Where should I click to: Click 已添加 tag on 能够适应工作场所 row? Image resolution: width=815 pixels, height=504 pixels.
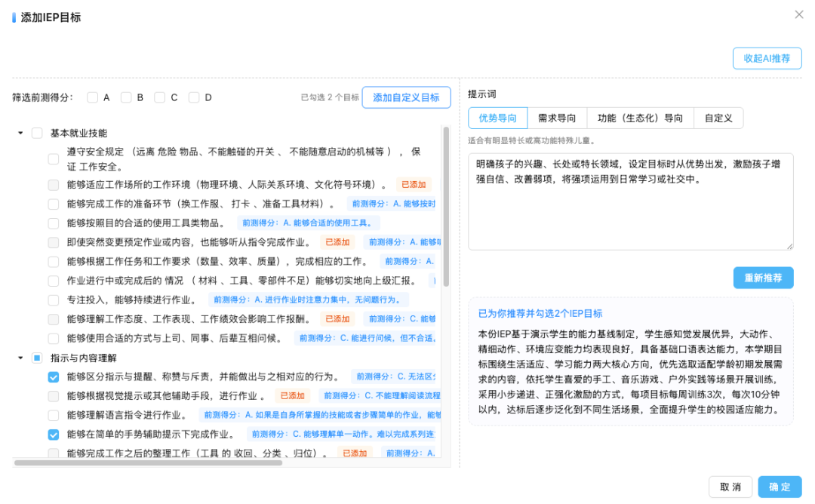click(x=414, y=184)
